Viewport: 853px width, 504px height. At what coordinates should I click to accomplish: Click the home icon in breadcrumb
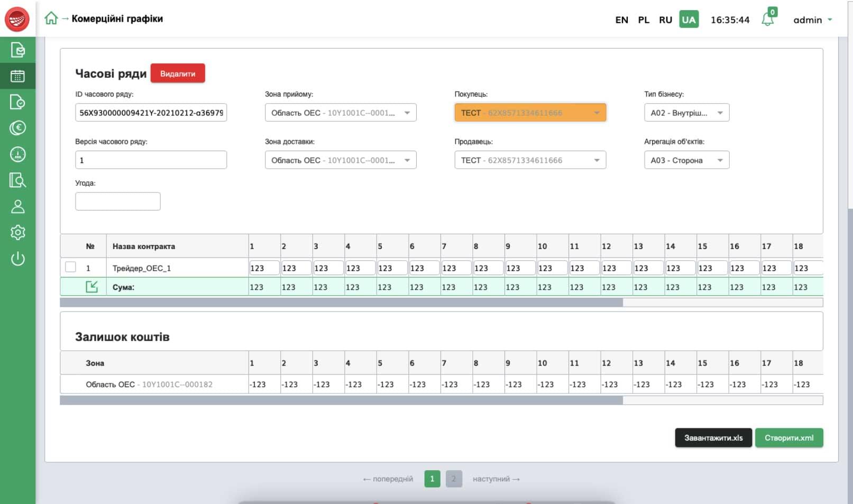tap(51, 19)
